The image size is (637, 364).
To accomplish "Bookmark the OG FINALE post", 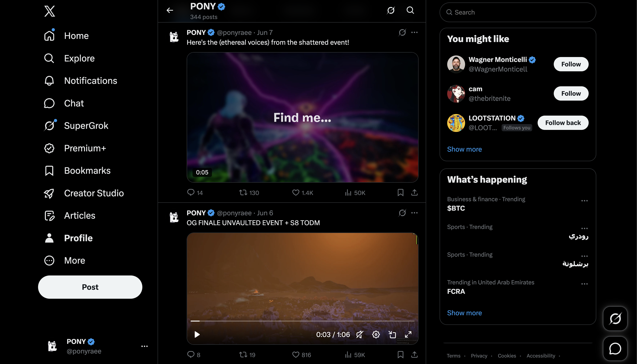I will [400, 355].
